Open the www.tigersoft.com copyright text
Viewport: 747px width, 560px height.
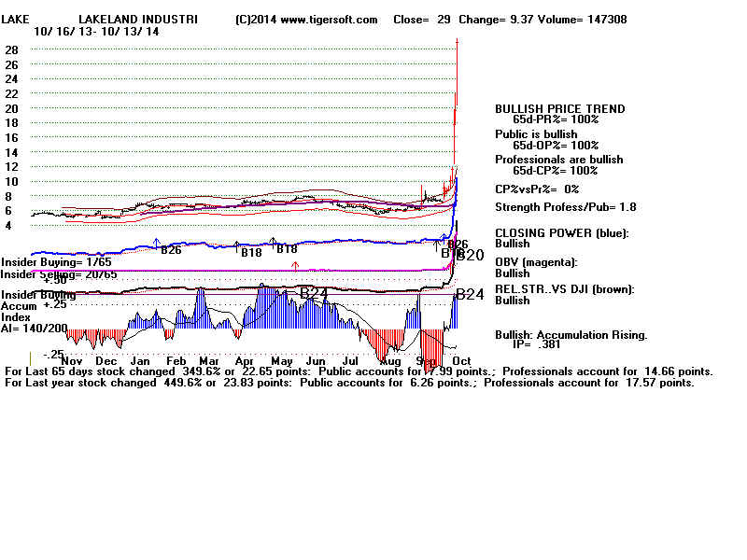pos(306,20)
